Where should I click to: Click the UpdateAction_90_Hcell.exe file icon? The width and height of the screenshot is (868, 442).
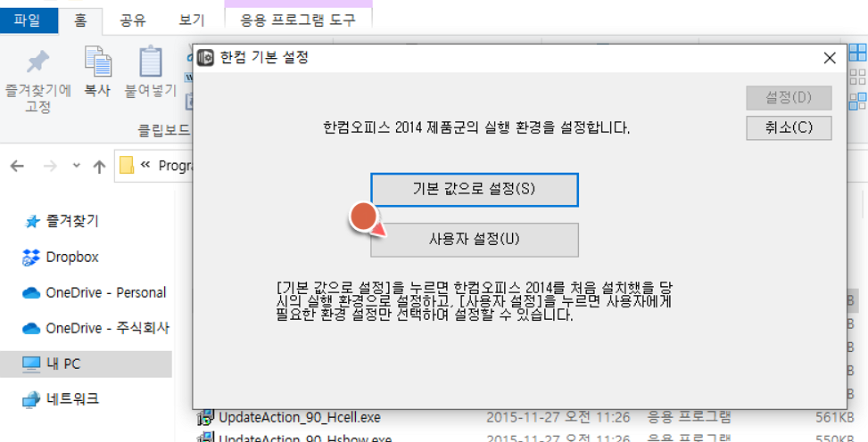(x=206, y=416)
